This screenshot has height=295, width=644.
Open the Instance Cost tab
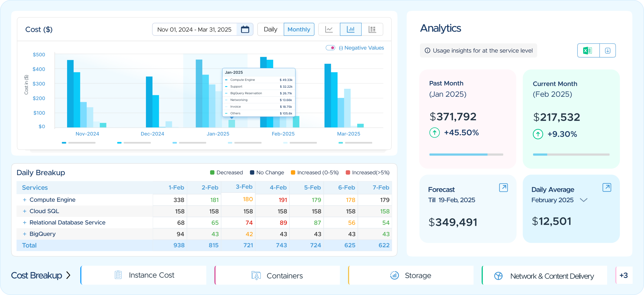pyautogui.click(x=144, y=275)
